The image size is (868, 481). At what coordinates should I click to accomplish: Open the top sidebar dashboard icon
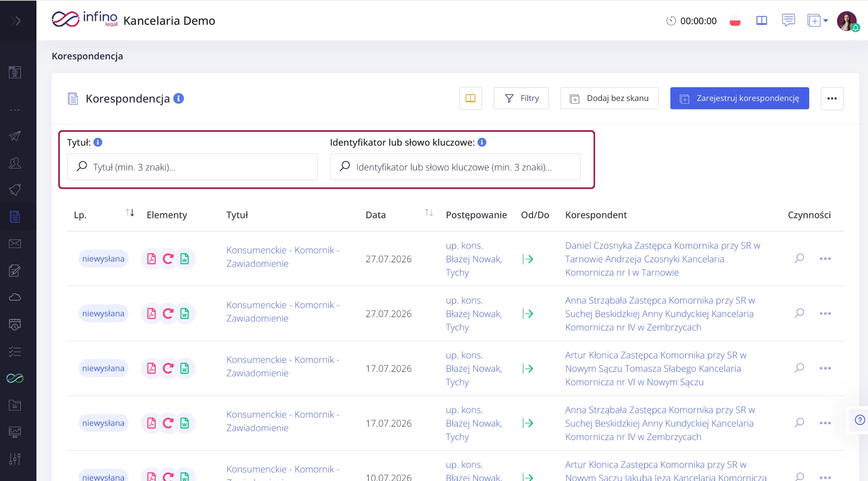[x=15, y=72]
